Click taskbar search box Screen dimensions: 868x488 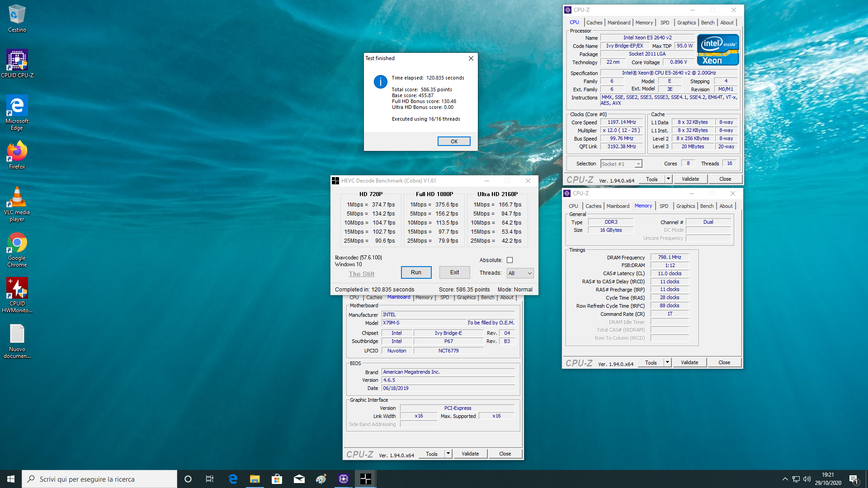click(x=99, y=479)
